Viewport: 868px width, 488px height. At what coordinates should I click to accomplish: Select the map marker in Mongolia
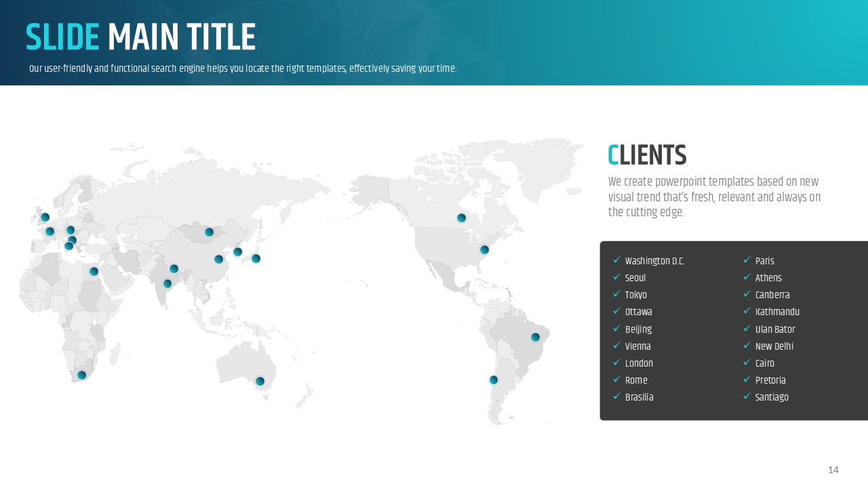(210, 232)
